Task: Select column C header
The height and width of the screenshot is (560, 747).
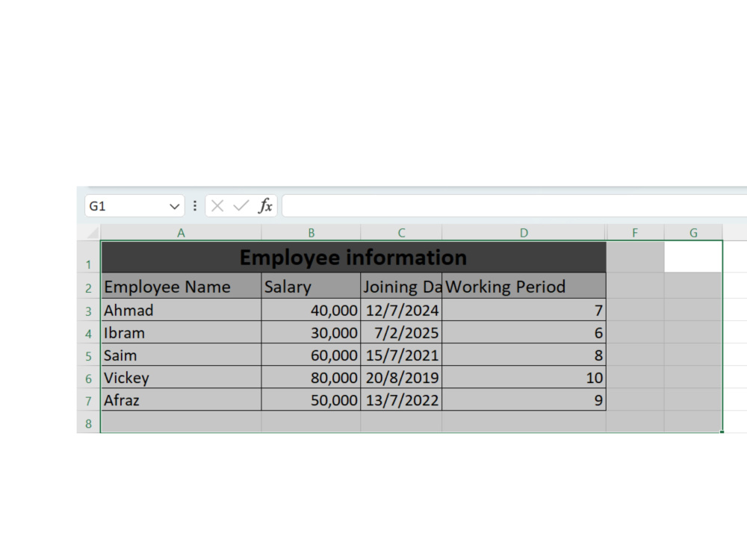Action: tap(401, 233)
